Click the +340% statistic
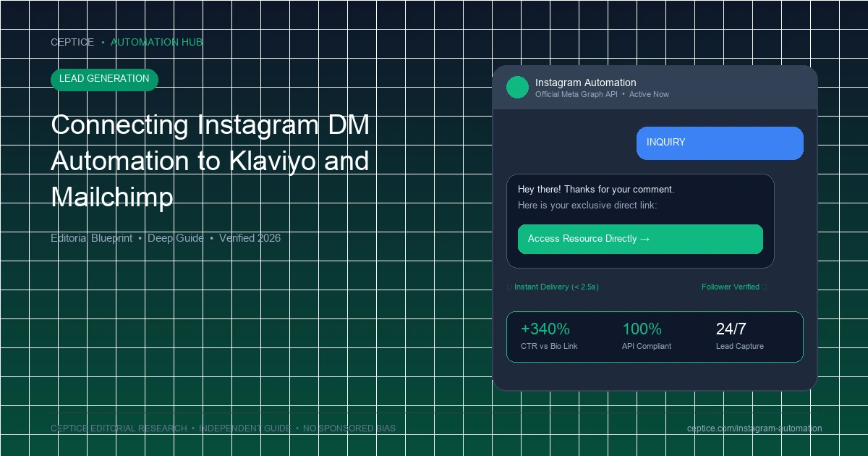Viewport: 868px width, 456px height. [545, 329]
